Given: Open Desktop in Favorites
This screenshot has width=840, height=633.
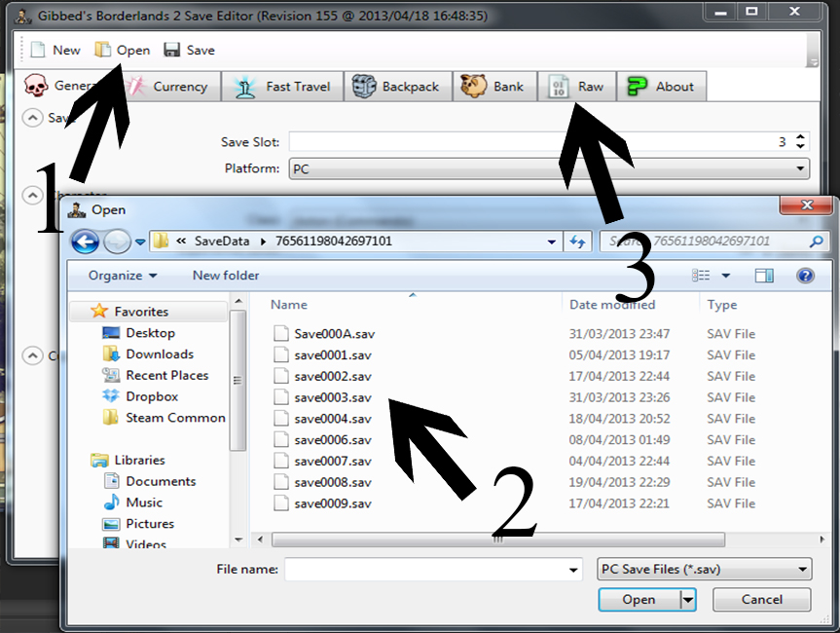Looking at the screenshot, I should (x=150, y=333).
